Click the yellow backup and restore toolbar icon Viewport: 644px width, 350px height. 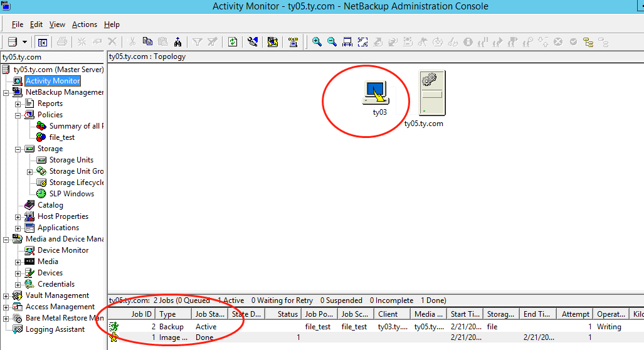(273, 41)
